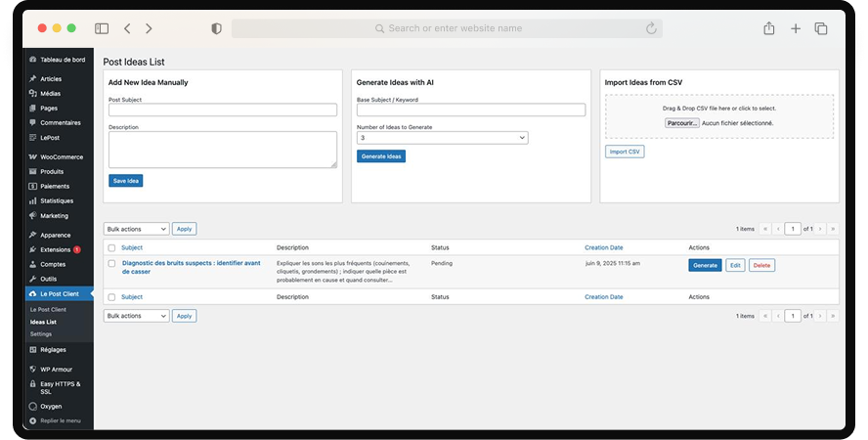The width and height of the screenshot is (868, 440).
Task: Click the Safari share icon
Action: tap(768, 29)
